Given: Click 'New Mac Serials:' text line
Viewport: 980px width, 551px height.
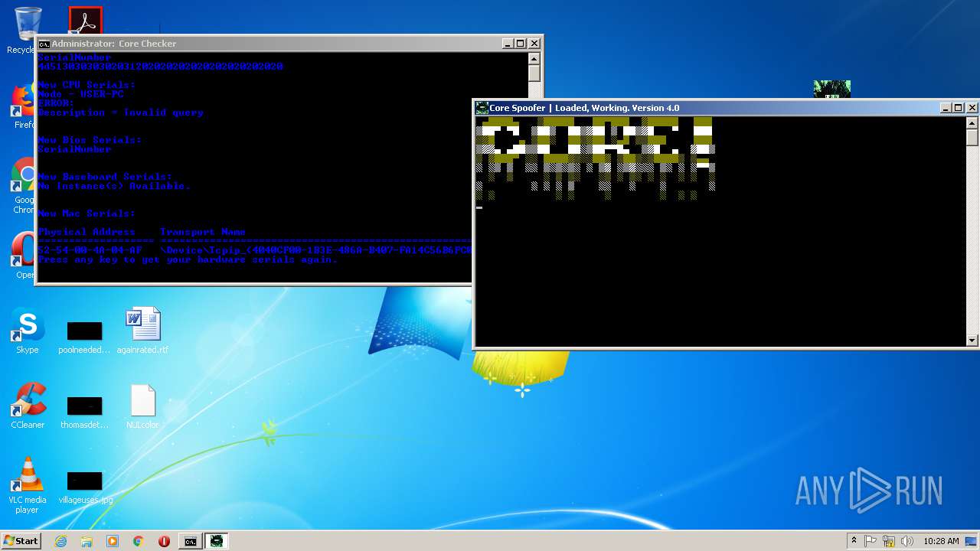Looking at the screenshot, I should point(87,214).
